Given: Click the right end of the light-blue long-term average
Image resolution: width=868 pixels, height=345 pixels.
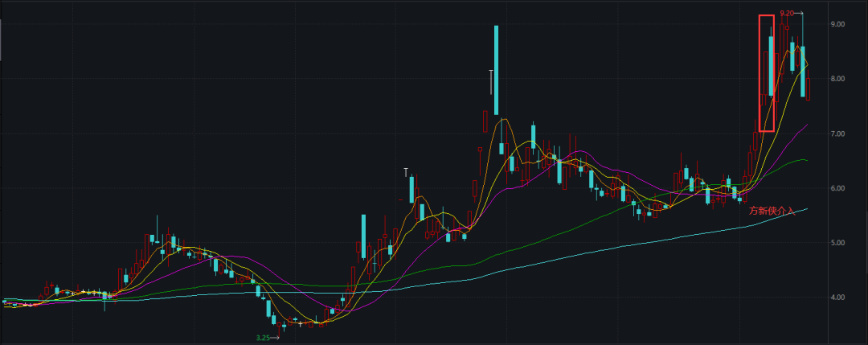Looking at the screenshot, I should point(806,208).
